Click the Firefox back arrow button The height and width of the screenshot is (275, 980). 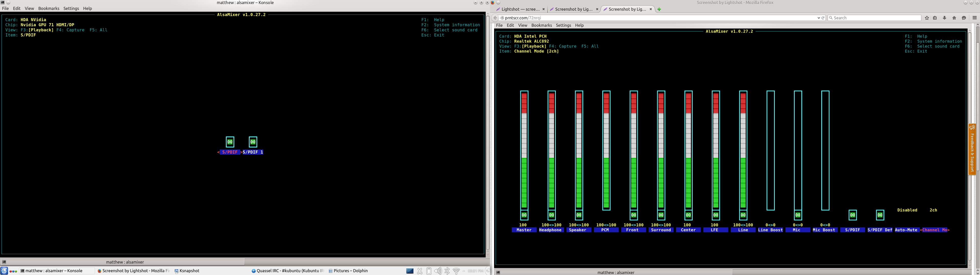[495, 18]
